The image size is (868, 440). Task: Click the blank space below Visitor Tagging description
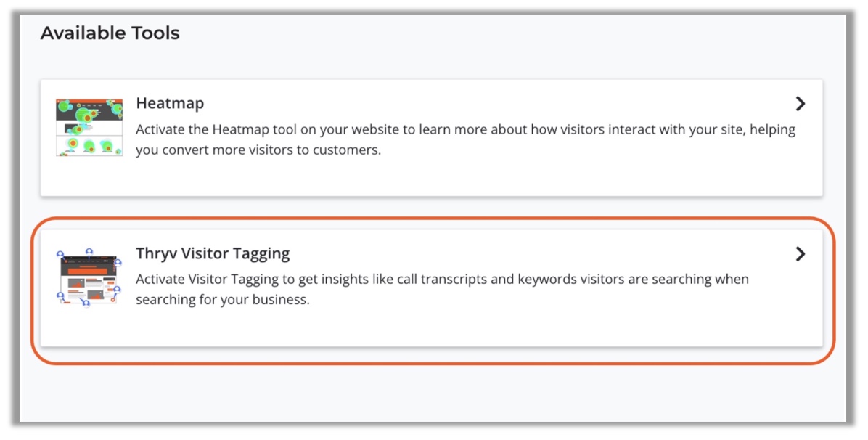[x=431, y=328]
